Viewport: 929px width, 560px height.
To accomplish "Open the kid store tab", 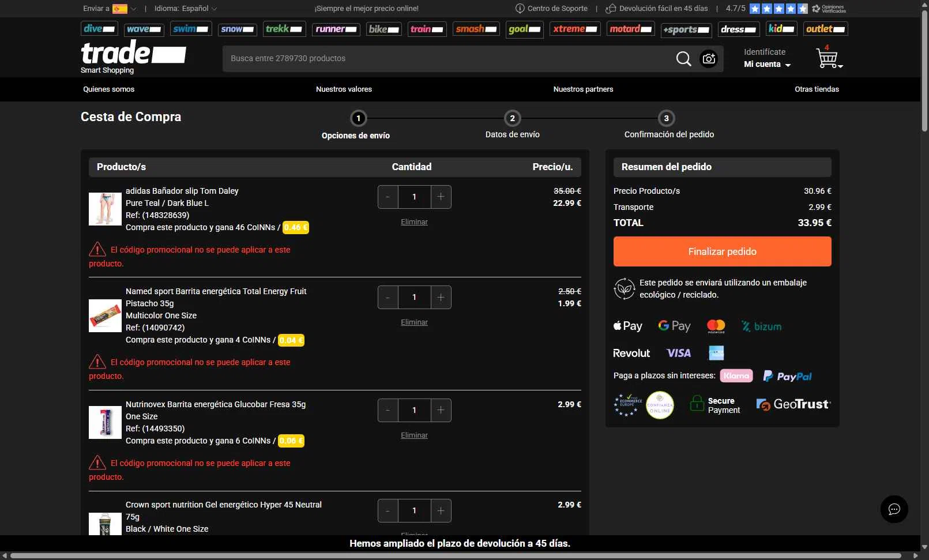I will (x=781, y=29).
